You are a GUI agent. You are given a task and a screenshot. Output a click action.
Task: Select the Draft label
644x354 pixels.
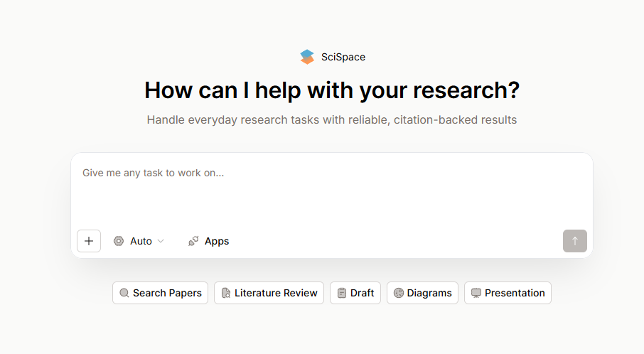coord(363,293)
